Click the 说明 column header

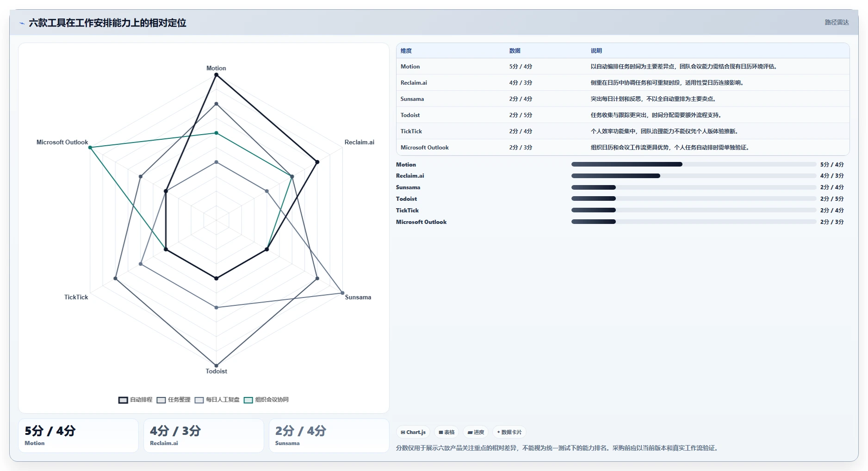[x=596, y=51]
